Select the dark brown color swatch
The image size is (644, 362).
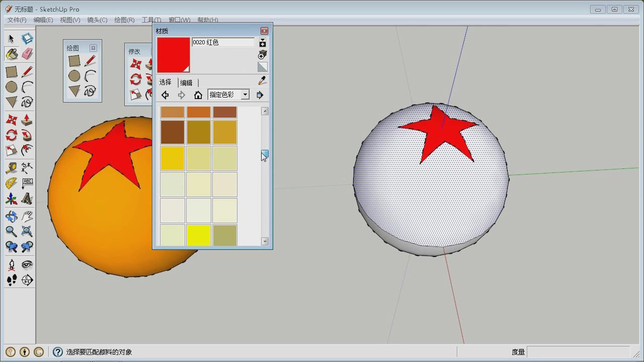(x=173, y=132)
